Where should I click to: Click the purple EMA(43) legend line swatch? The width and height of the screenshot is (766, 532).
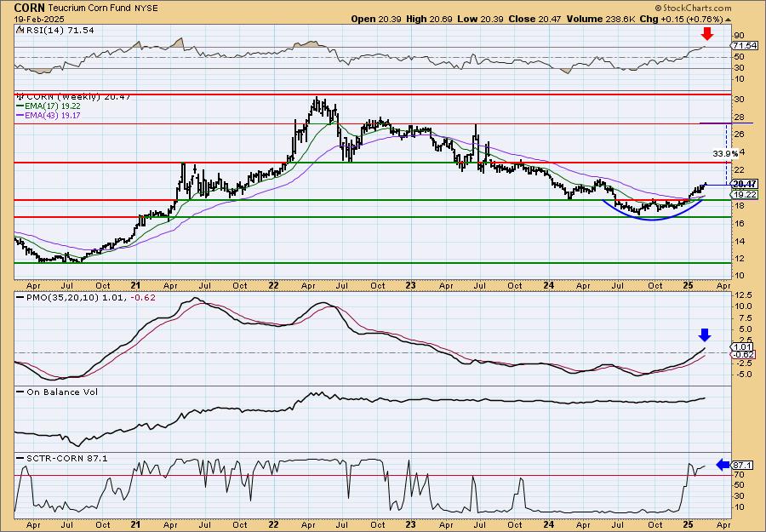point(20,115)
